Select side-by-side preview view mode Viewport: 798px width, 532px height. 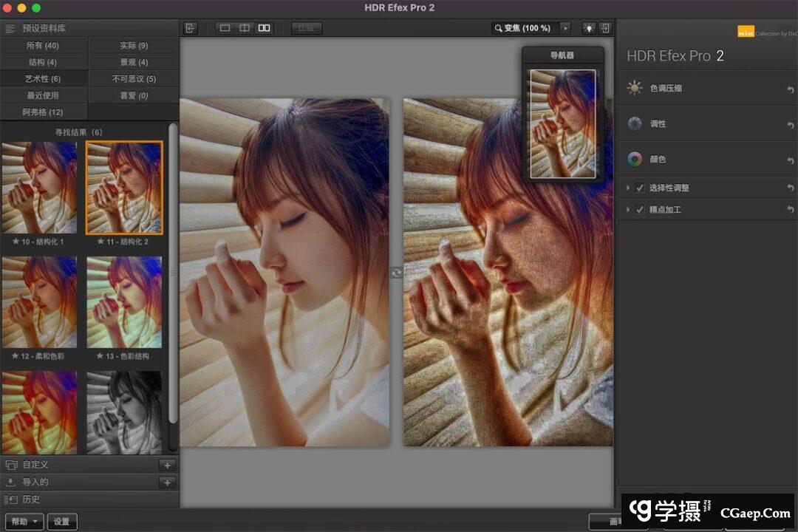[264, 28]
